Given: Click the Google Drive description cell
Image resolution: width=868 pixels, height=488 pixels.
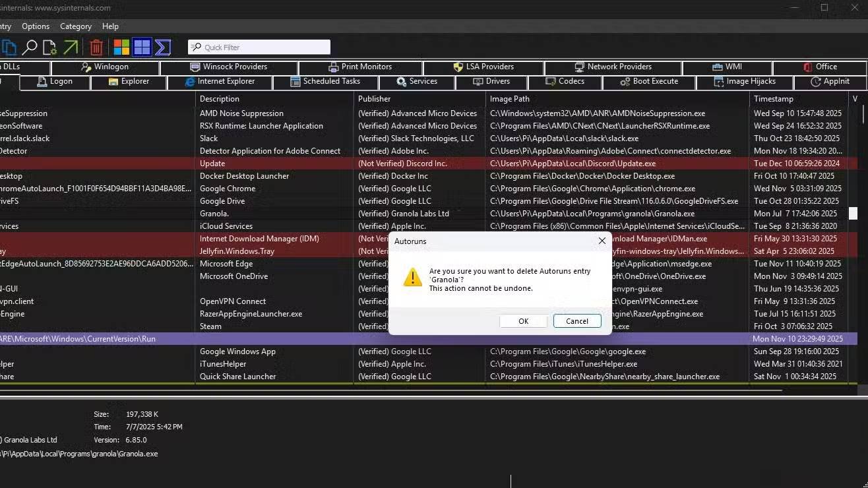Looking at the screenshot, I should pos(222,201).
